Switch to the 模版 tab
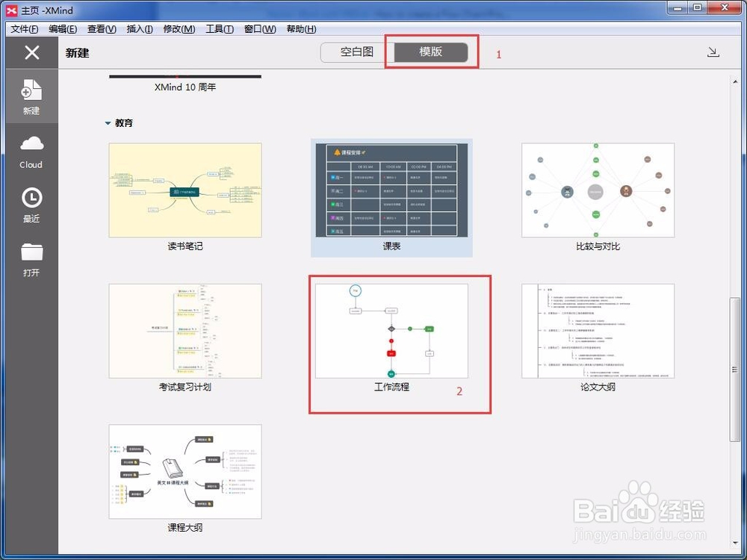The height and width of the screenshot is (560, 747). pyautogui.click(x=431, y=52)
